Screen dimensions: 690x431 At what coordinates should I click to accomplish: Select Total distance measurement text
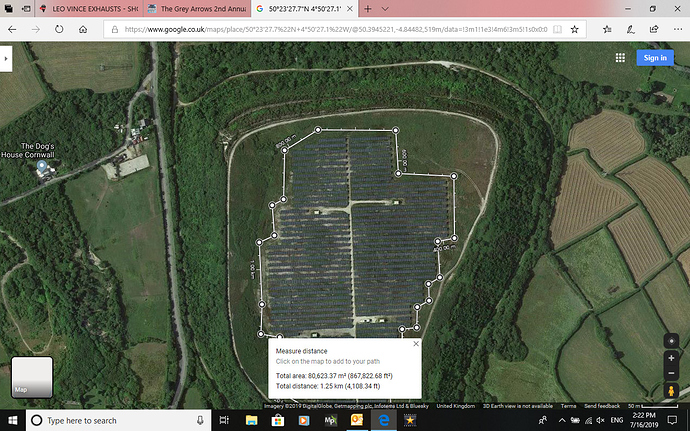click(x=327, y=386)
